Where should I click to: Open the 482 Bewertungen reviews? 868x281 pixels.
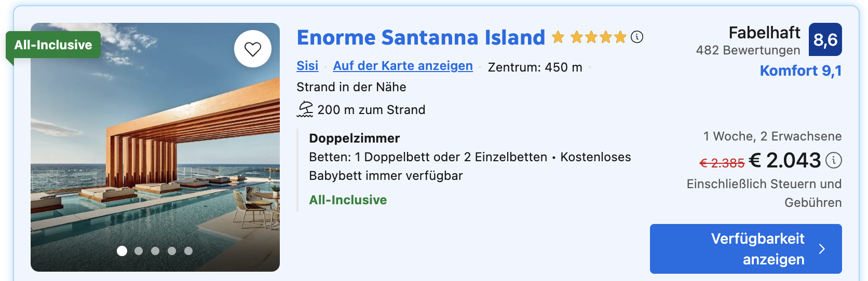point(748,50)
